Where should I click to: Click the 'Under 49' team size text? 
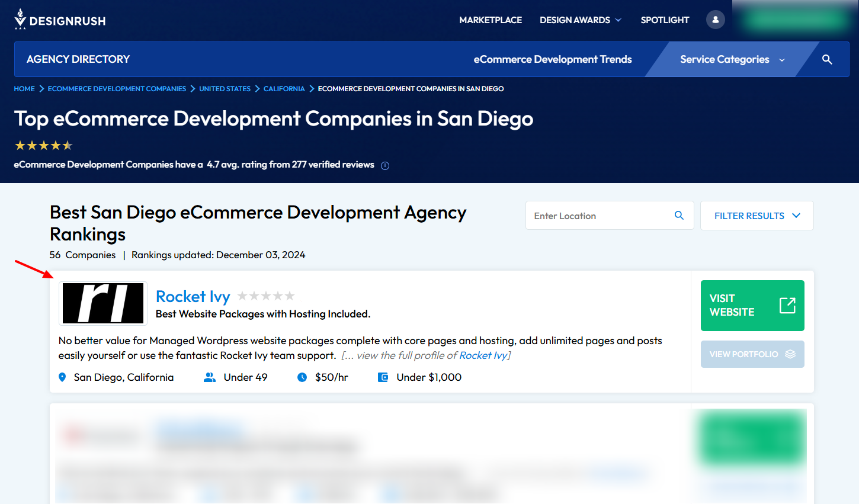[x=245, y=377]
